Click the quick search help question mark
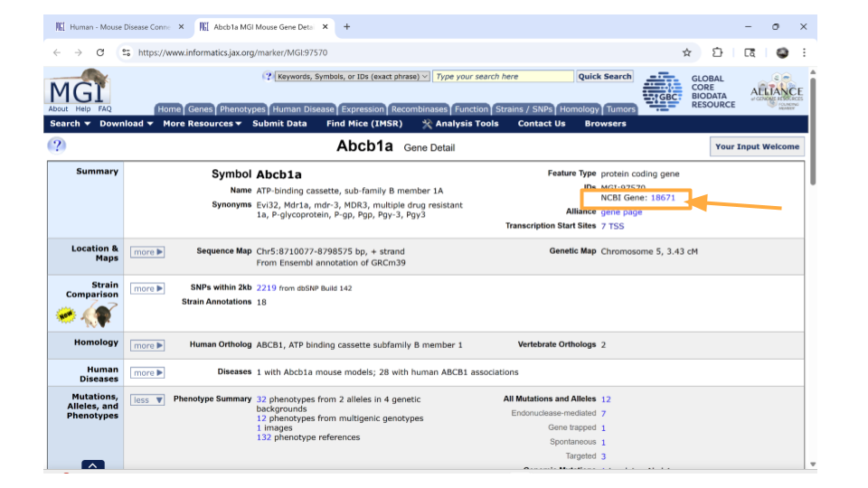The width and height of the screenshot is (868, 488). tap(269, 76)
